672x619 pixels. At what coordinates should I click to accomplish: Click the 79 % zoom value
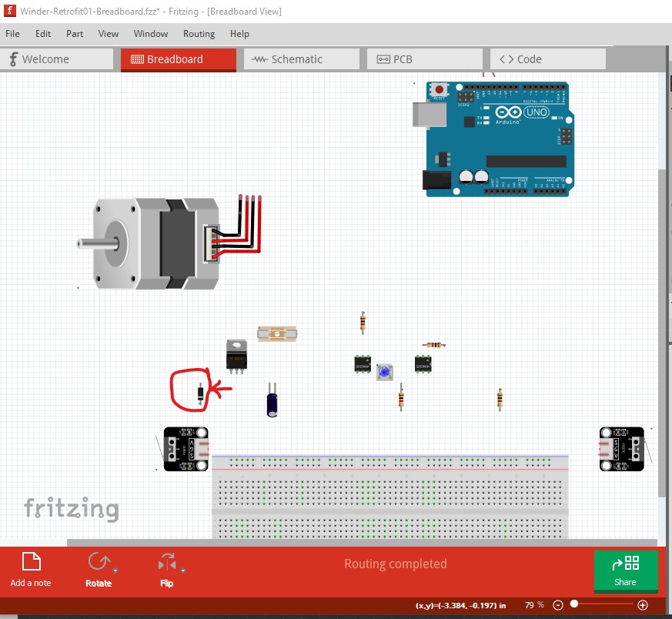(534, 605)
